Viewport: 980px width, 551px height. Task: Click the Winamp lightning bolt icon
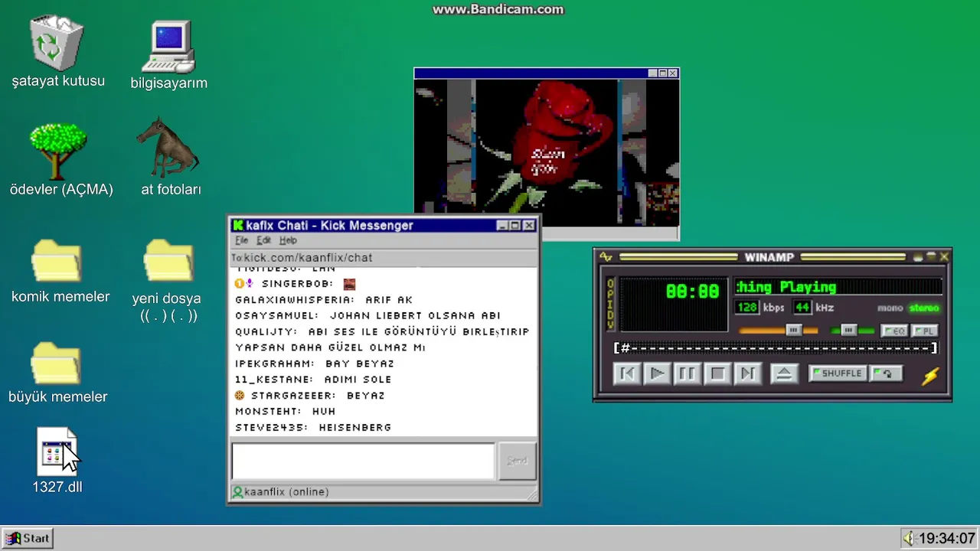pyautogui.click(x=930, y=375)
